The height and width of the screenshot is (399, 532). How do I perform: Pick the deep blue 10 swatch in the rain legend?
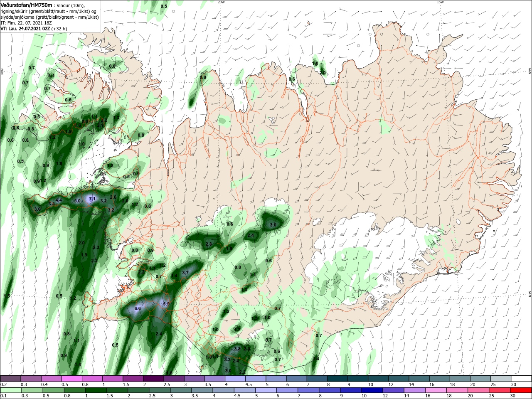point(373,390)
